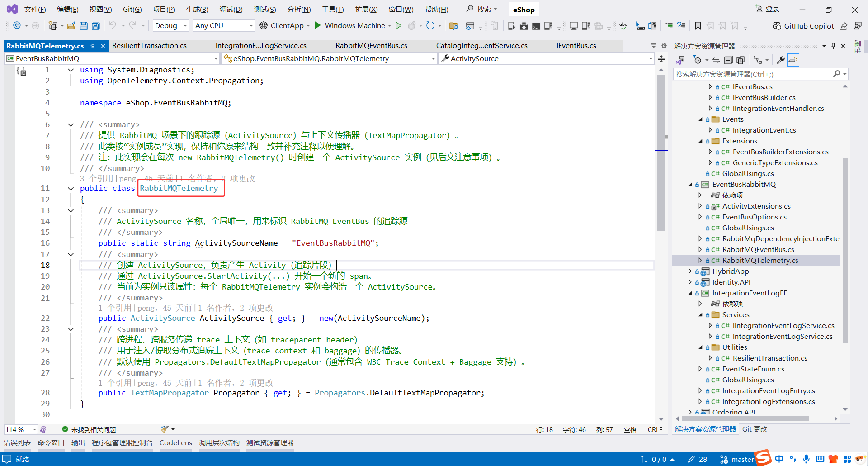Click the split editor icon above the scrollbar
The height and width of the screenshot is (466, 868).
pyautogui.click(x=661, y=59)
